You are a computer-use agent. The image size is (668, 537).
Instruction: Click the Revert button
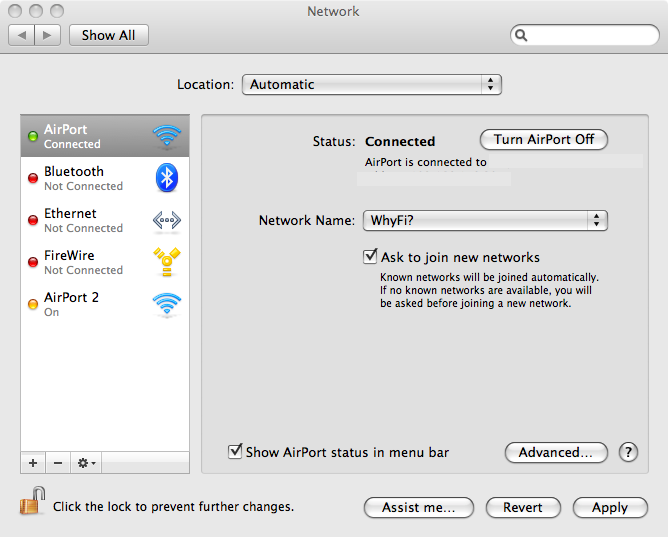[x=523, y=508]
